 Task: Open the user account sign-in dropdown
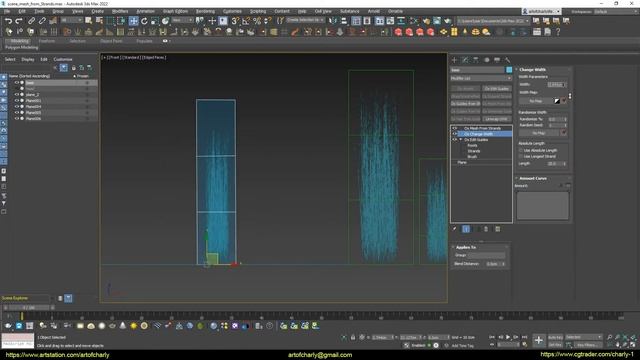pos(542,11)
